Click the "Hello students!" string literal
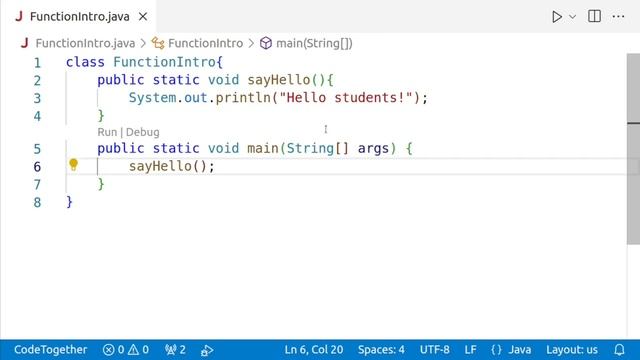Image resolution: width=640 pixels, height=360 pixels. tap(346, 98)
